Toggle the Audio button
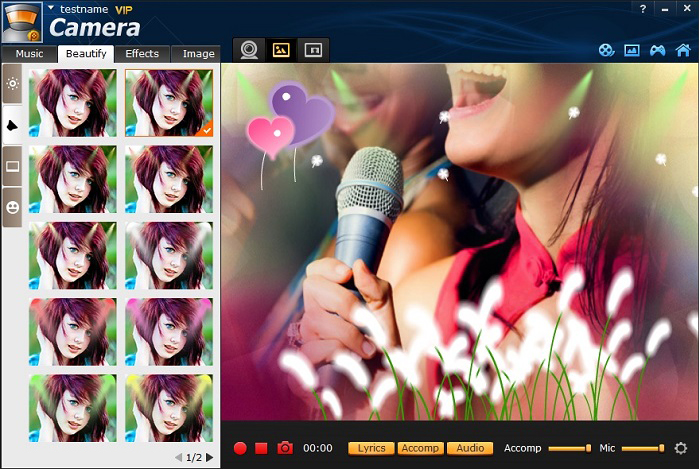Image resolution: width=699 pixels, height=469 pixels. pos(470,448)
